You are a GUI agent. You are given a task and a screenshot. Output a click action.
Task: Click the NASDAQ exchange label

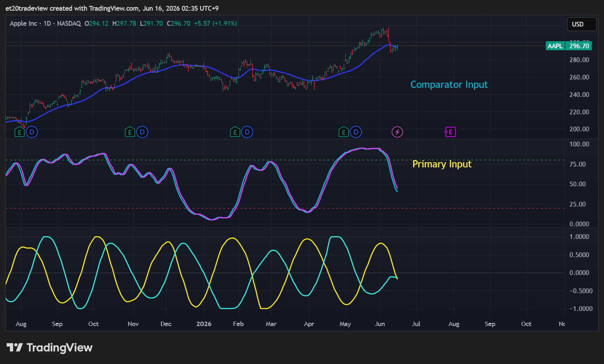69,23
